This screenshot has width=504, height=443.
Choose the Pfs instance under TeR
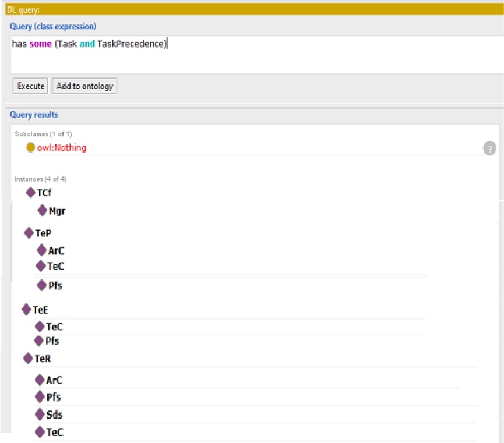pos(54,397)
